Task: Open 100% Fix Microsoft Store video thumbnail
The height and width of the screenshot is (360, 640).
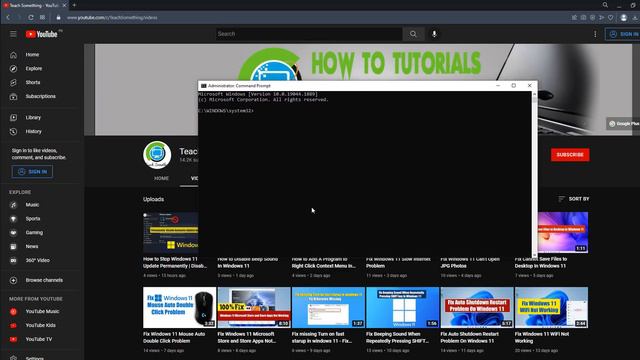Action: 254,307
